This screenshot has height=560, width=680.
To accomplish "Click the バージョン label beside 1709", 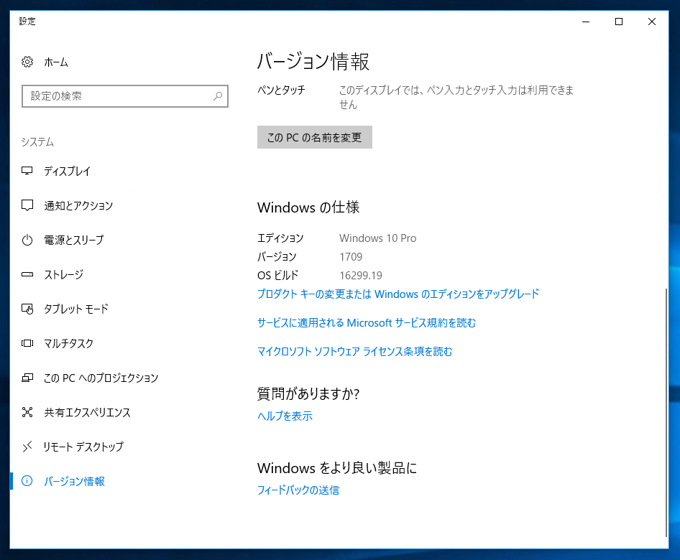I will [x=277, y=257].
